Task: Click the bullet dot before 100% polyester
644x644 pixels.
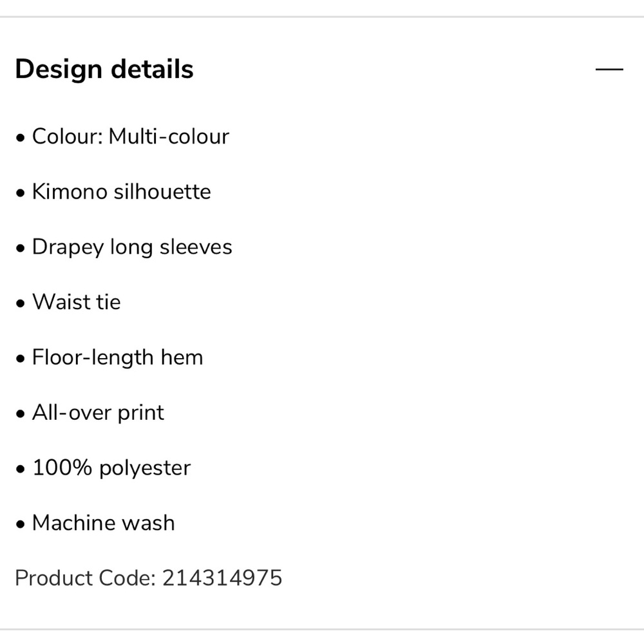Action: click(x=21, y=469)
